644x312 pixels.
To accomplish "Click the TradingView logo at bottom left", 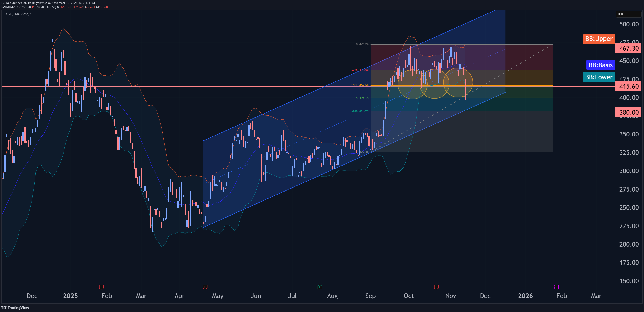I will point(16,308).
